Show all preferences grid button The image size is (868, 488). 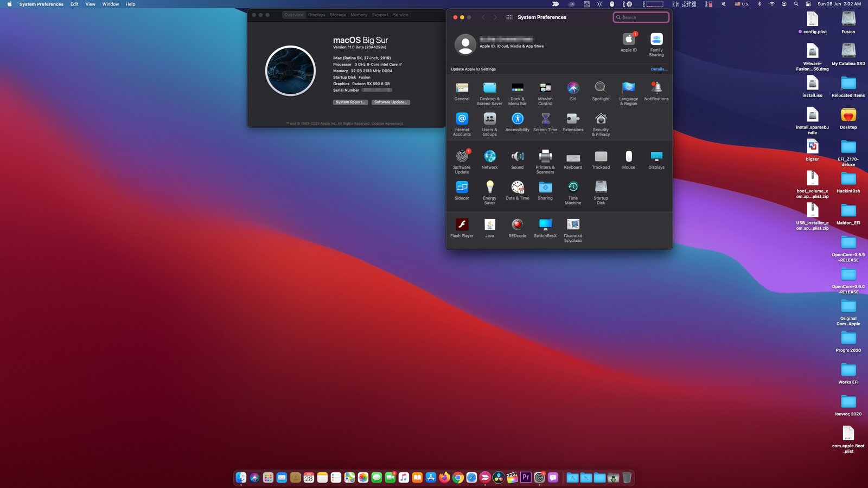click(x=509, y=17)
